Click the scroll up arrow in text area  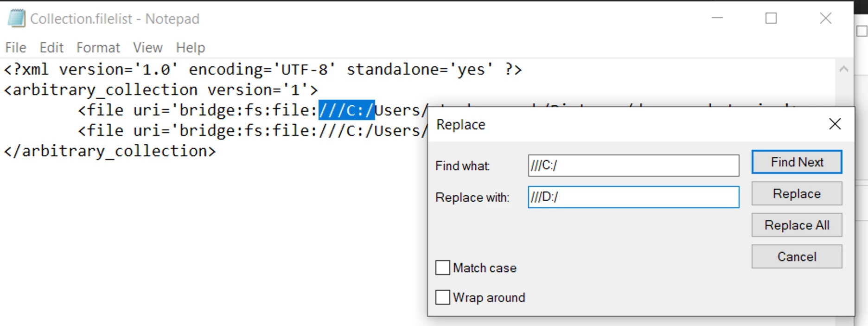click(843, 70)
